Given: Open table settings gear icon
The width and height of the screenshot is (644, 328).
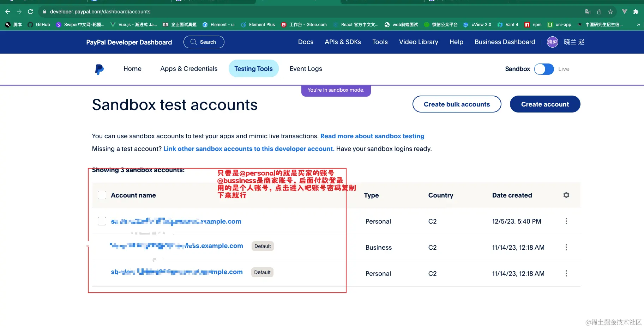Looking at the screenshot, I should click(x=566, y=195).
